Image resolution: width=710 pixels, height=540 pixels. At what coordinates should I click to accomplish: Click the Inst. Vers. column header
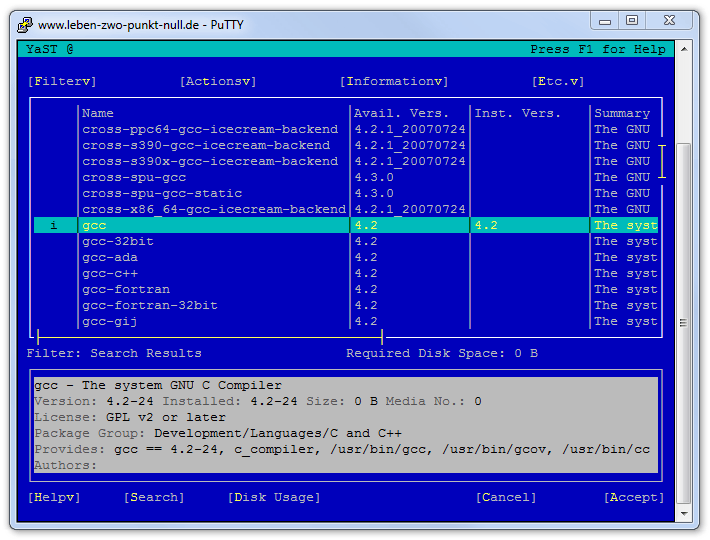tap(518, 113)
